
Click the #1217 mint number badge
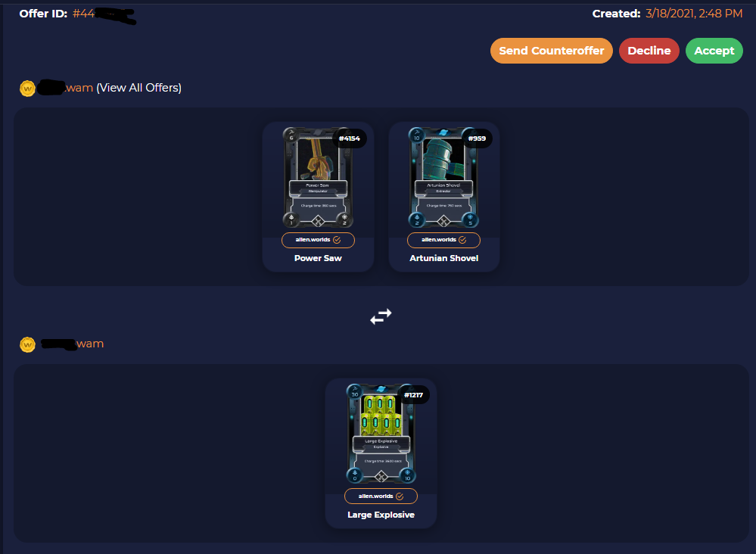click(414, 395)
